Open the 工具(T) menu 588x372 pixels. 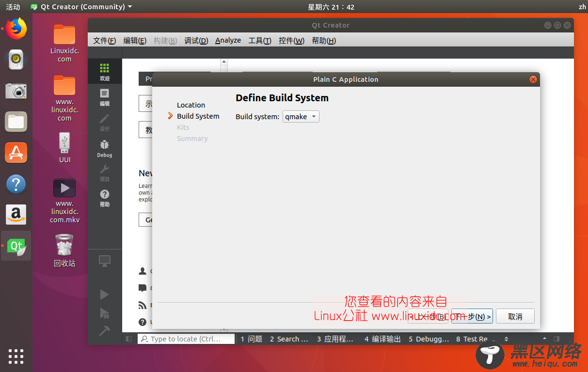click(x=260, y=41)
